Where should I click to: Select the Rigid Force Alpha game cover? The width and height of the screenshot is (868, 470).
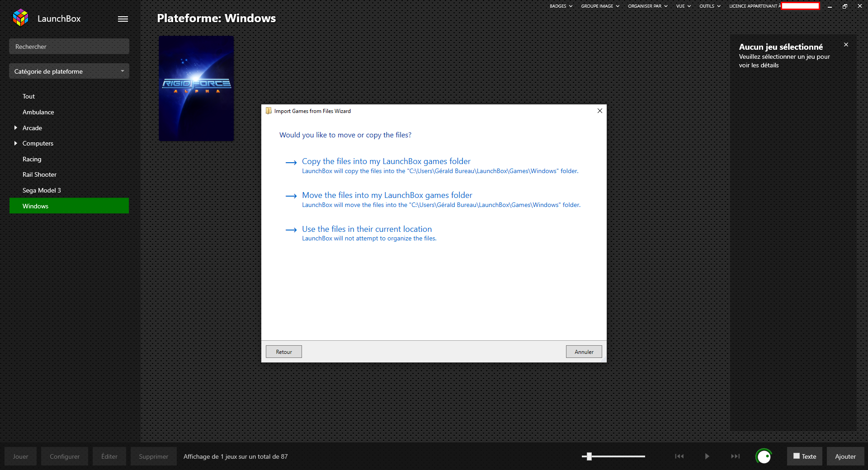click(196, 89)
